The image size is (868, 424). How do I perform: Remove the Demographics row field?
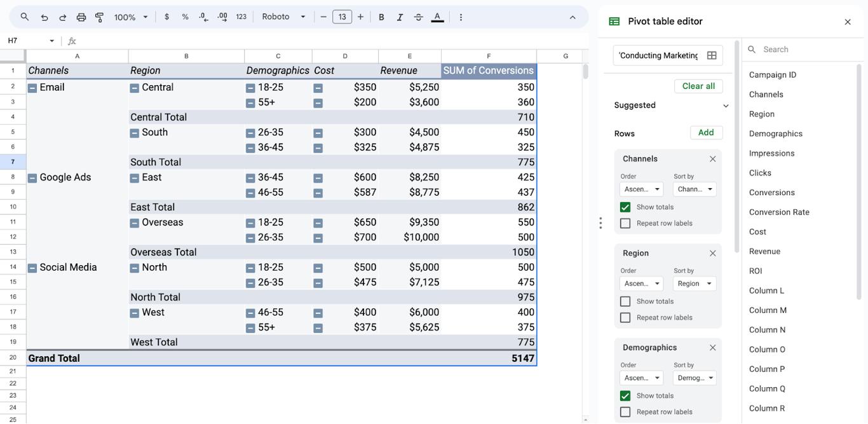[x=712, y=348]
